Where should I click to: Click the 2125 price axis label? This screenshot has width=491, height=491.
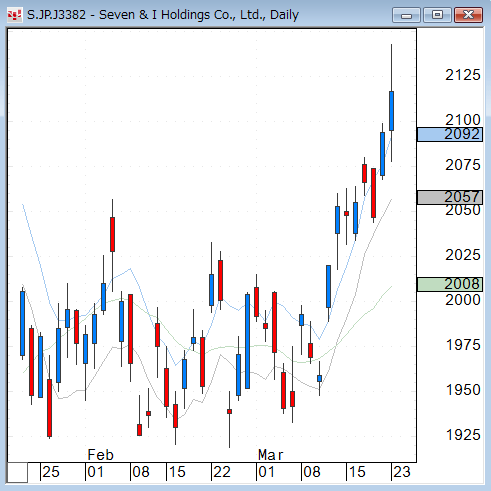pyautogui.click(x=463, y=75)
